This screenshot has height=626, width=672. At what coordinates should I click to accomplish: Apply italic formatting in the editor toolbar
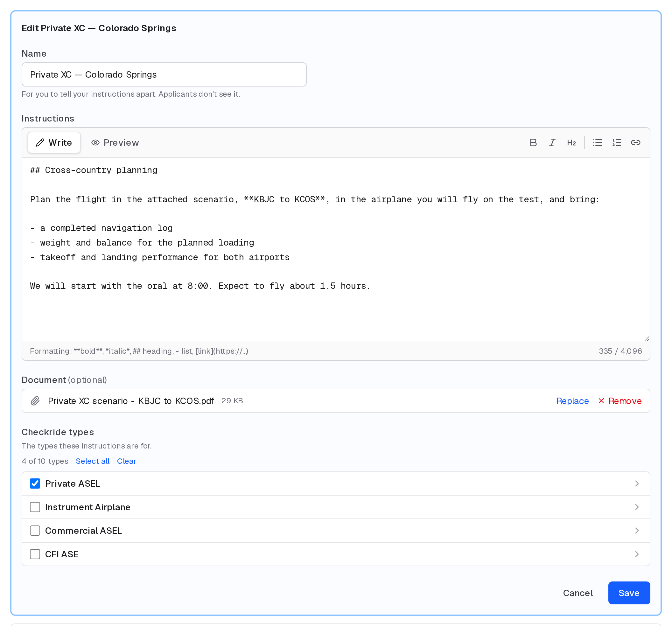(552, 143)
